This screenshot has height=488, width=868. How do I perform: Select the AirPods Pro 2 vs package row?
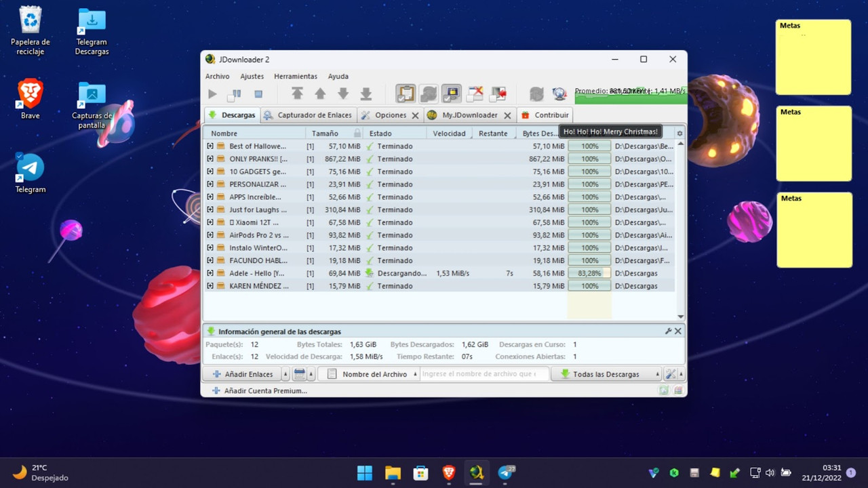[x=439, y=235]
